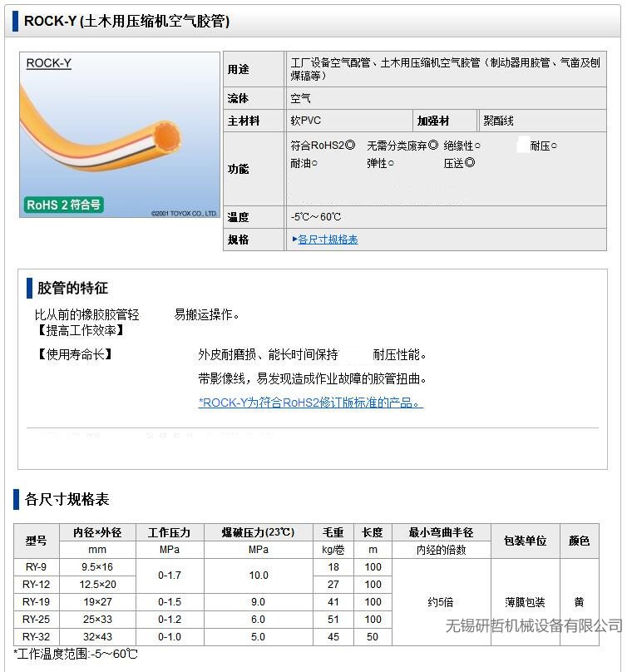Click the 压送◎ feature text
The width and height of the screenshot is (627, 672).
(459, 163)
